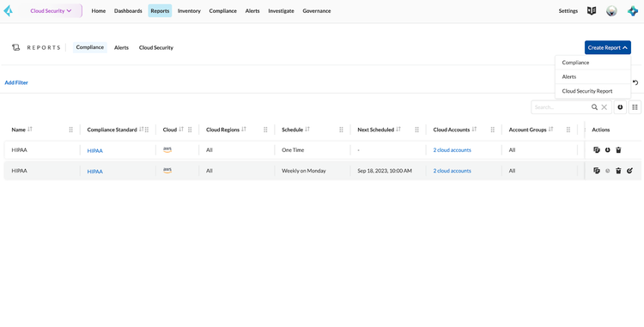Open the column picker icon by search

(x=635, y=107)
